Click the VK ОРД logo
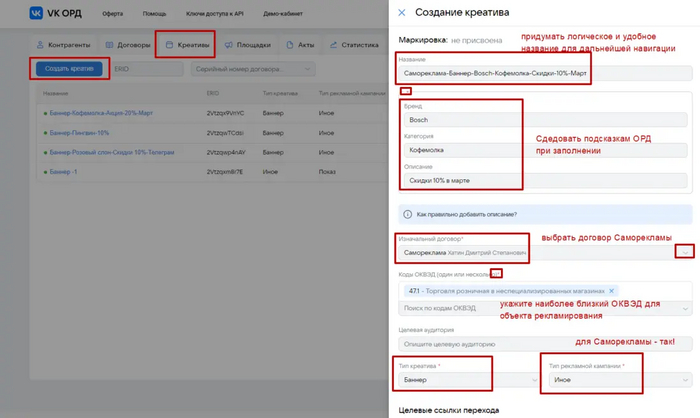 (x=55, y=13)
